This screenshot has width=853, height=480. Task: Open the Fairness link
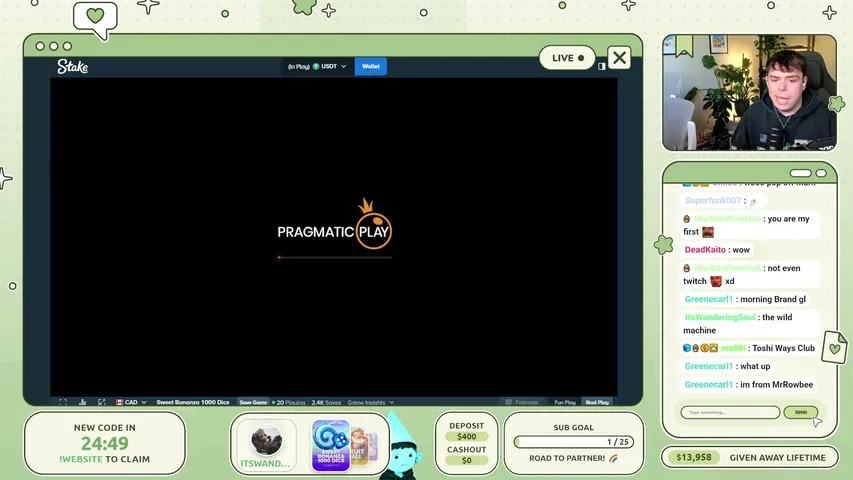522,402
